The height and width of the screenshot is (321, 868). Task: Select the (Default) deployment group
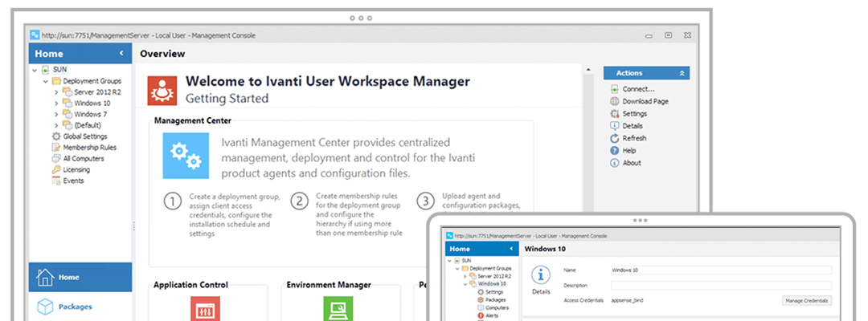(x=82, y=125)
